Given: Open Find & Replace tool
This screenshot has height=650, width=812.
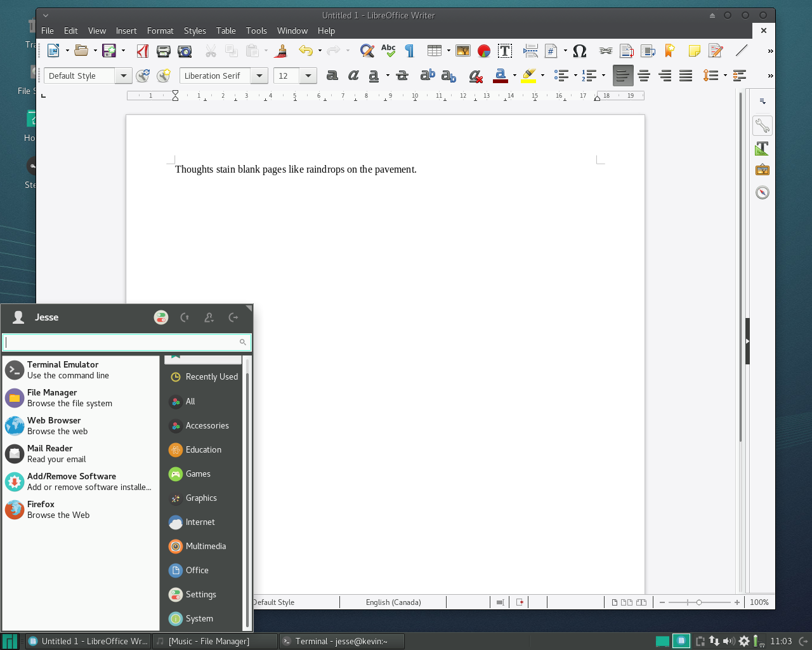Looking at the screenshot, I should click(x=367, y=51).
